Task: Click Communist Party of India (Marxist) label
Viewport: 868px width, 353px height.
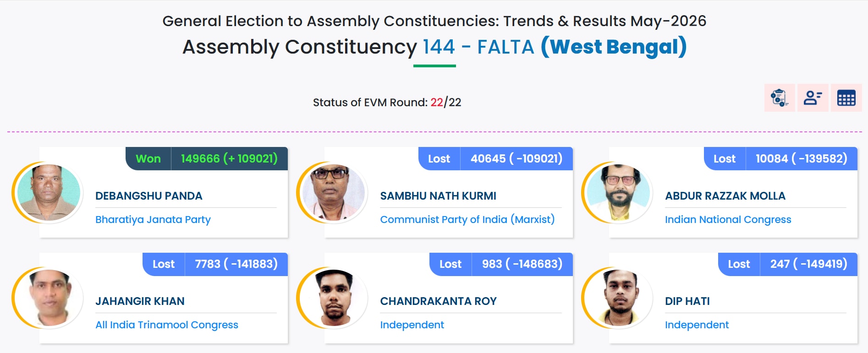Action: (467, 220)
